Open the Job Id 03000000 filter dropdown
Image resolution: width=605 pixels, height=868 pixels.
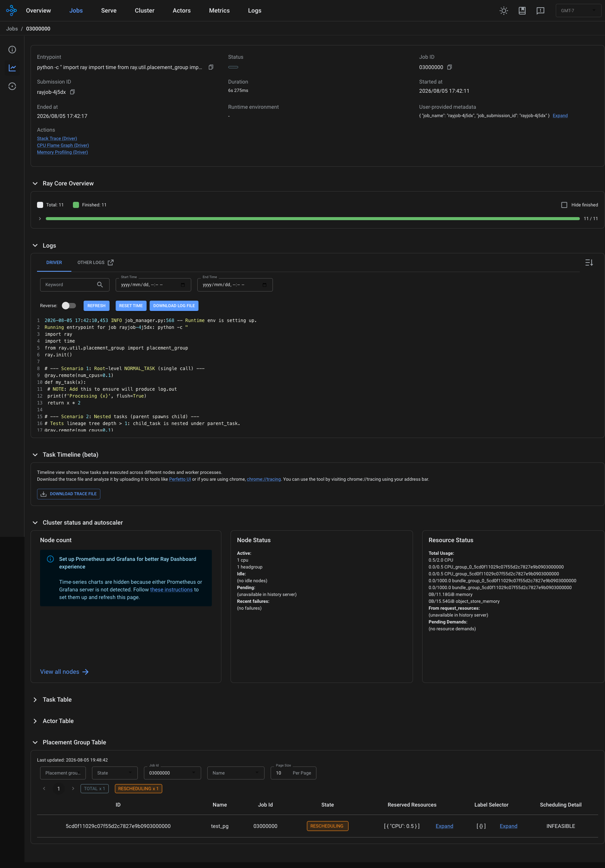click(x=173, y=773)
